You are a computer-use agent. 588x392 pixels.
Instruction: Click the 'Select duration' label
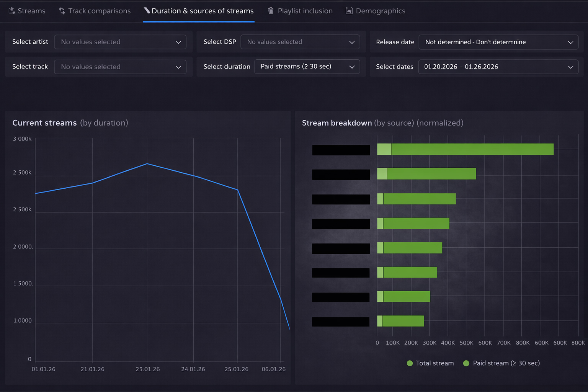(x=227, y=67)
